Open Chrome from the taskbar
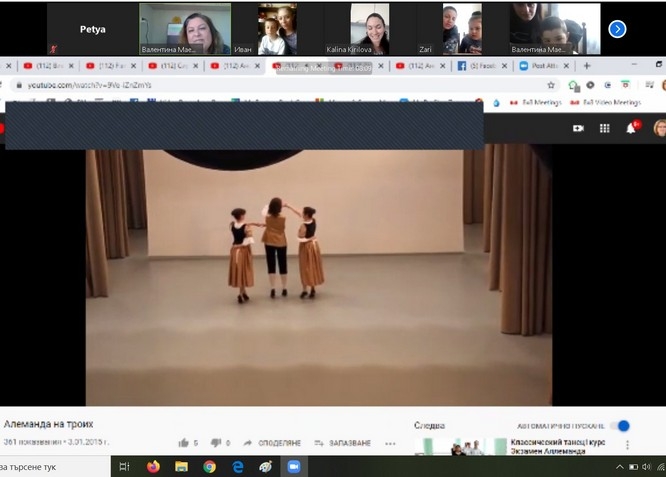666x477 pixels. coord(209,466)
